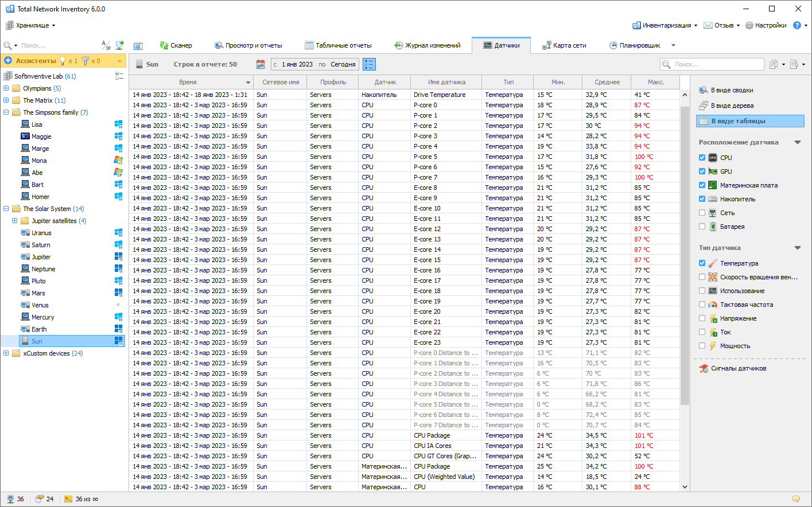The image size is (812, 507).
Task: Uncheck the GPU checkbox
Action: tap(702, 171)
